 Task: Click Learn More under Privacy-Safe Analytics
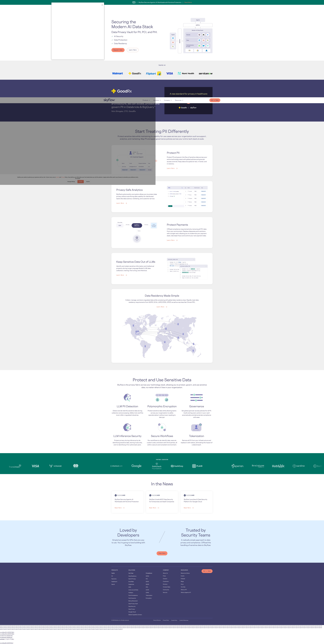click(122, 203)
